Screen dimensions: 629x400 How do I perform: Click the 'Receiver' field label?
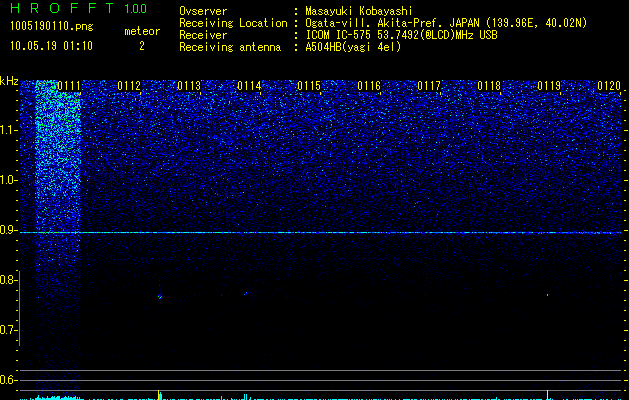(x=203, y=35)
